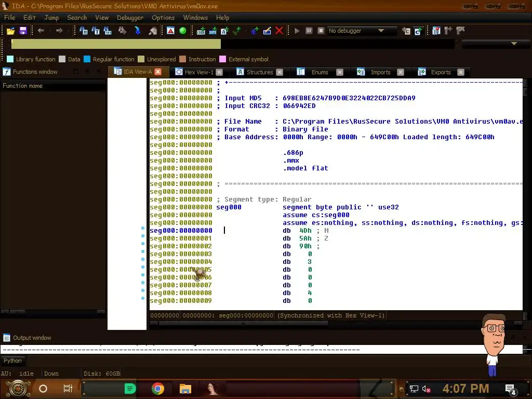Switch to the Hex View-1 tab
This screenshot has width=532, height=399.
199,72
